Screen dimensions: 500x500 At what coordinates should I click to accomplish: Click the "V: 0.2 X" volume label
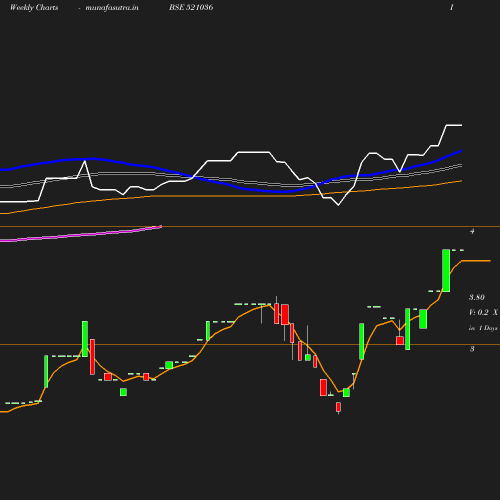483,312
